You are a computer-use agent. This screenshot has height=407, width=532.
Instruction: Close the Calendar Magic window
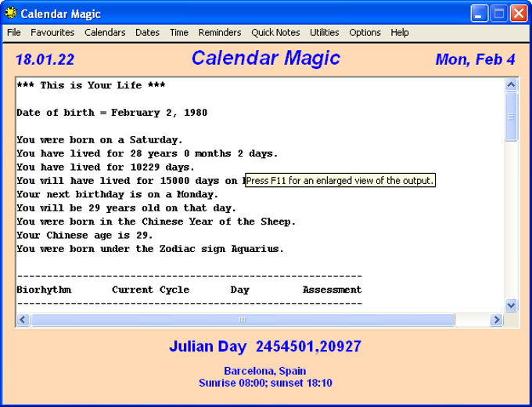519,13
